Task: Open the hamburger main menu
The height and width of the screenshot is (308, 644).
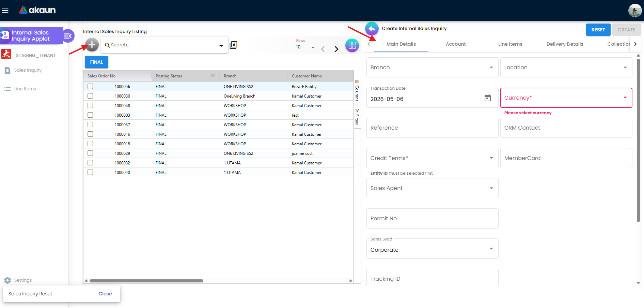Action: pos(5,11)
